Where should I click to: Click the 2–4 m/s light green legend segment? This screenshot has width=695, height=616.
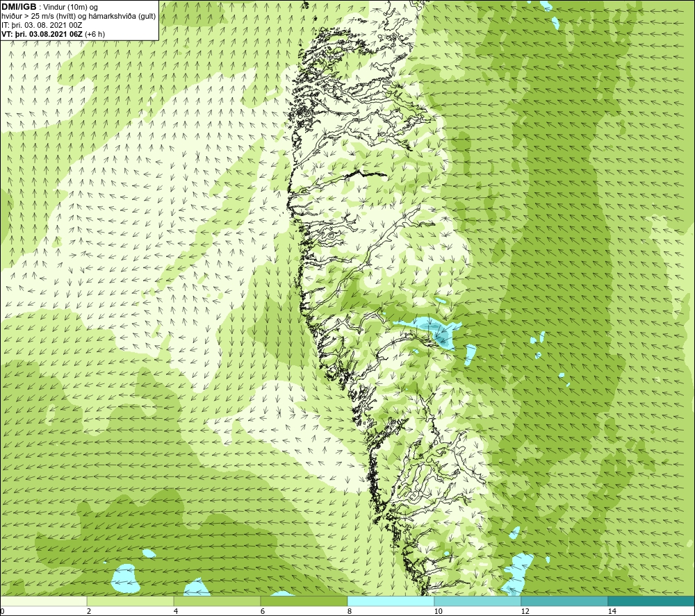coord(131,601)
